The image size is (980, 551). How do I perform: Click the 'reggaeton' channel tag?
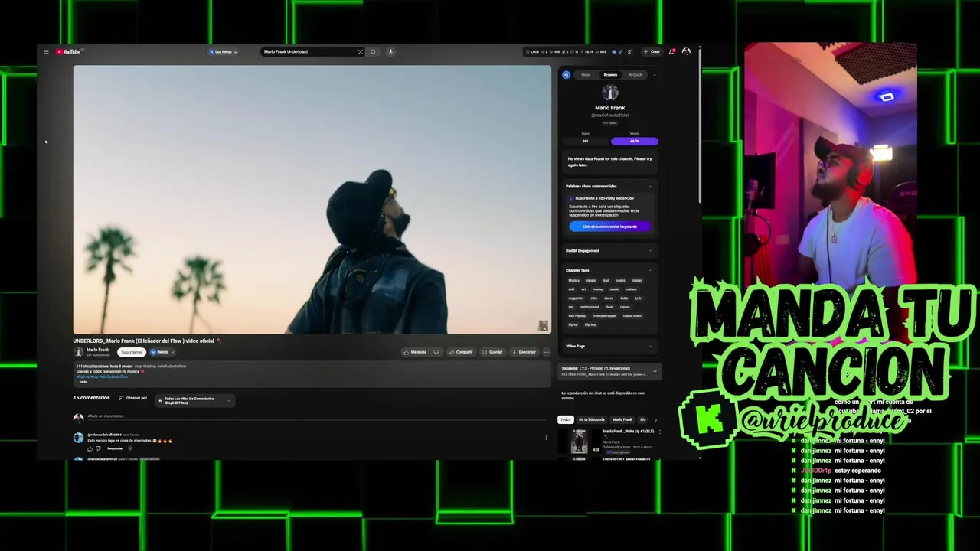coord(576,298)
